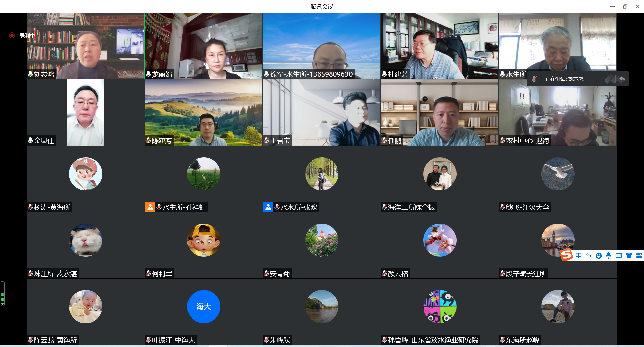Viewport: 644px width, 347px height.
Task: Open the Sogou soft keyboard
Action: [619, 256]
